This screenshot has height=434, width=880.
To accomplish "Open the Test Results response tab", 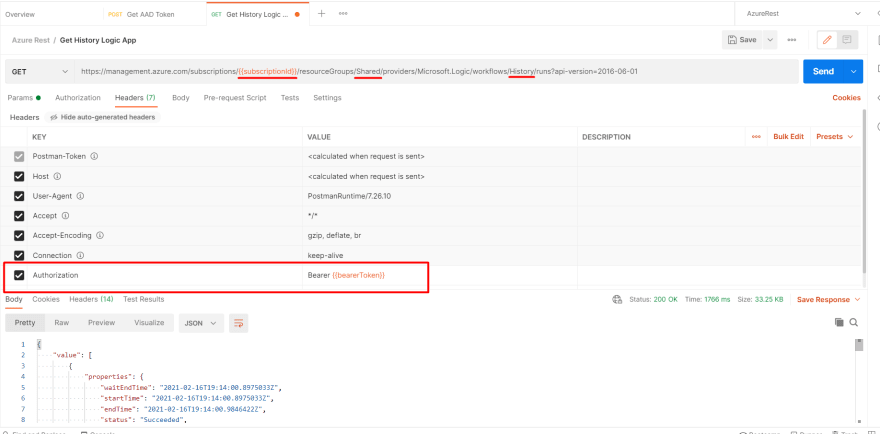I will [x=143, y=299].
